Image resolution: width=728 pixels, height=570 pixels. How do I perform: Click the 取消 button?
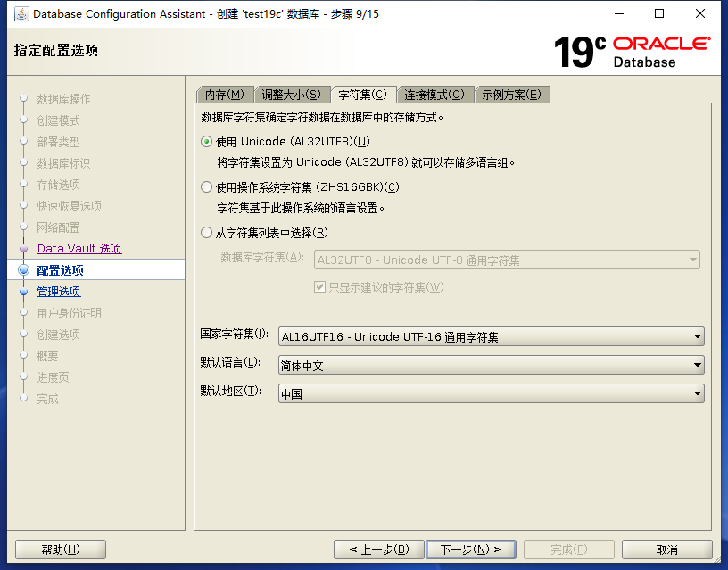tap(666, 549)
